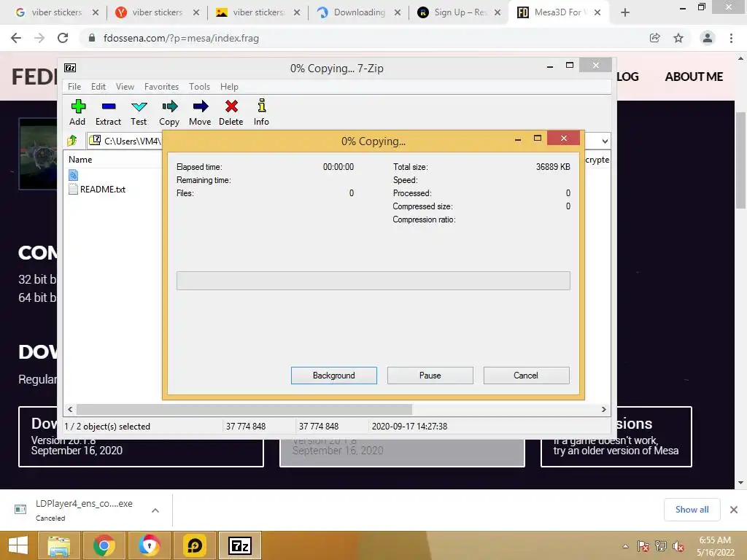Viewport: 747px width, 560px height.
Task: Click the Test toolbar icon
Action: pyautogui.click(x=139, y=112)
